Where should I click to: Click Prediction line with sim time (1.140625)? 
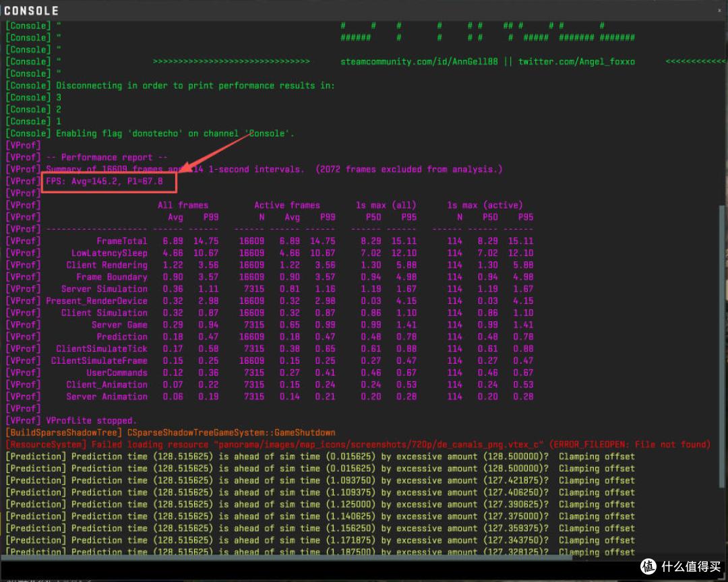(x=320, y=517)
